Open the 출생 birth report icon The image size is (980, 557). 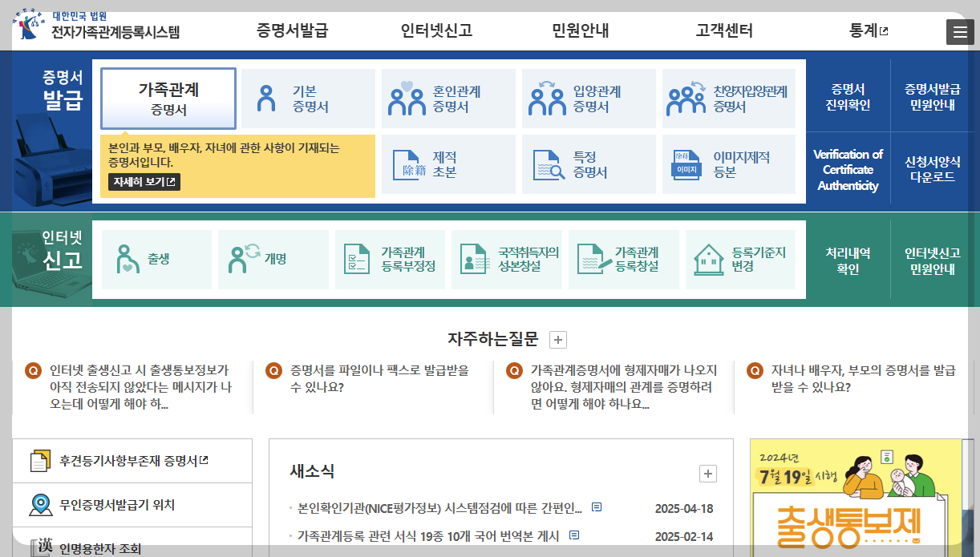pos(156,259)
